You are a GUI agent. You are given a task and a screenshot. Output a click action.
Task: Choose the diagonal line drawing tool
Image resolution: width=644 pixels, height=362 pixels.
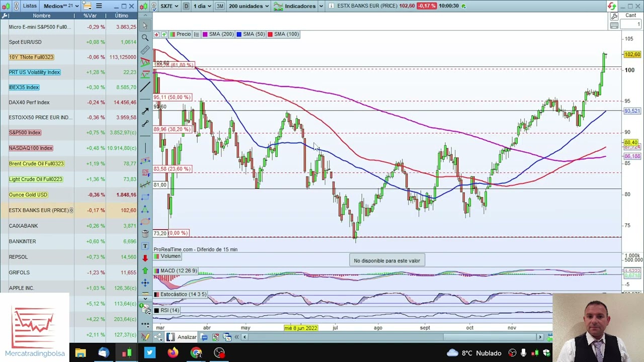click(x=145, y=86)
